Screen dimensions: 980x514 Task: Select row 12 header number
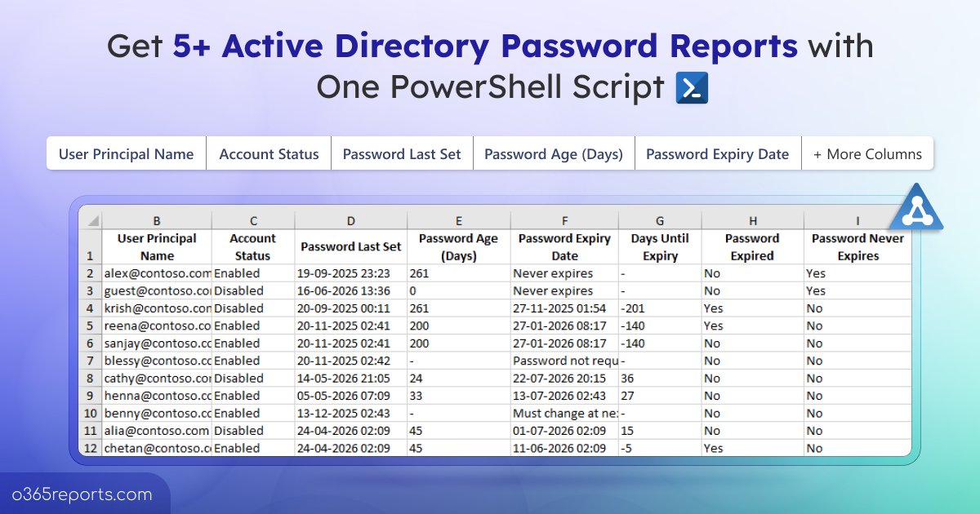(90, 448)
